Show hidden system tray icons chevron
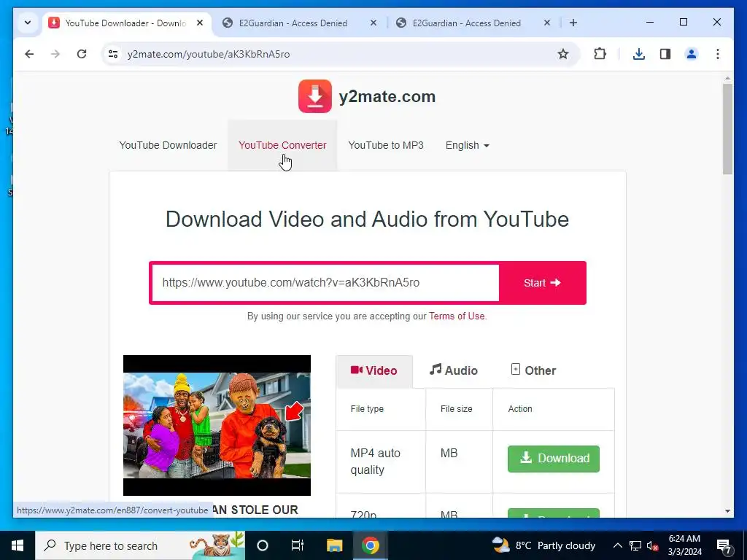The image size is (747, 560). [x=617, y=545]
